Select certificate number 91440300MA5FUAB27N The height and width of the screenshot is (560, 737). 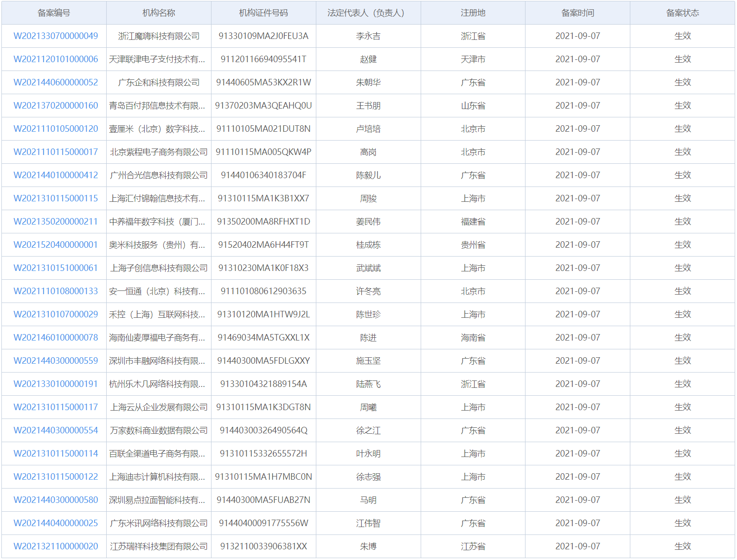pyautogui.click(x=263, y=500)
